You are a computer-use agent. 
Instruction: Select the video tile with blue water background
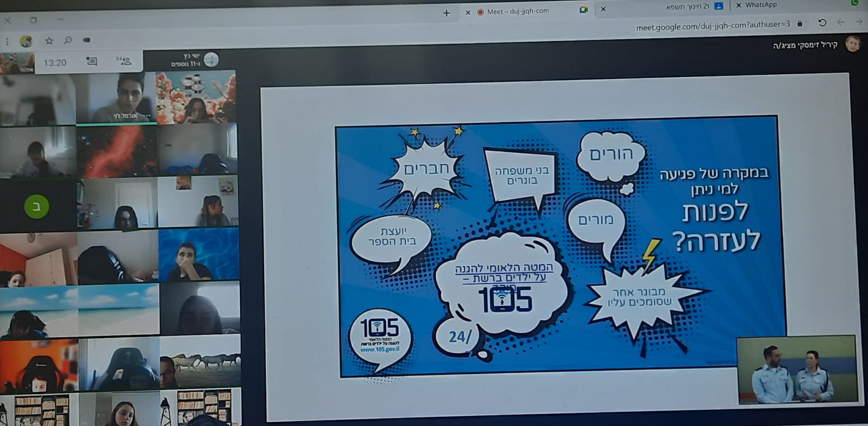[199, 254]
